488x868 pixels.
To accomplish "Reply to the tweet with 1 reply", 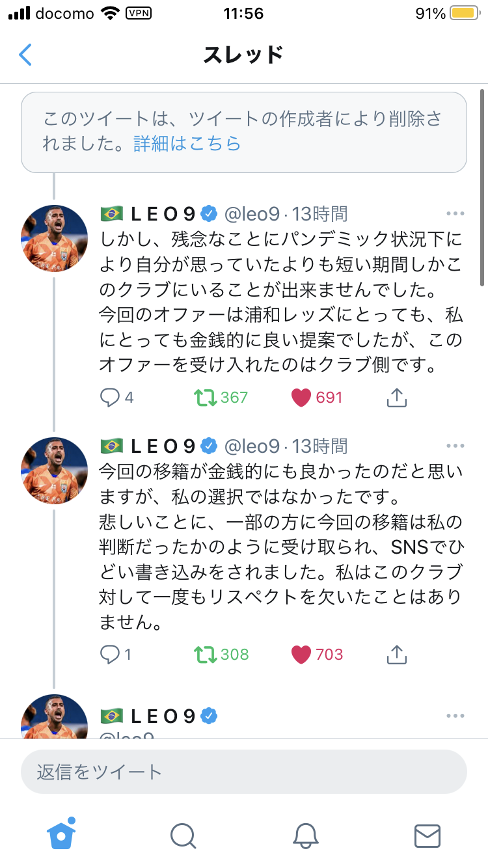I will point(109,655).
